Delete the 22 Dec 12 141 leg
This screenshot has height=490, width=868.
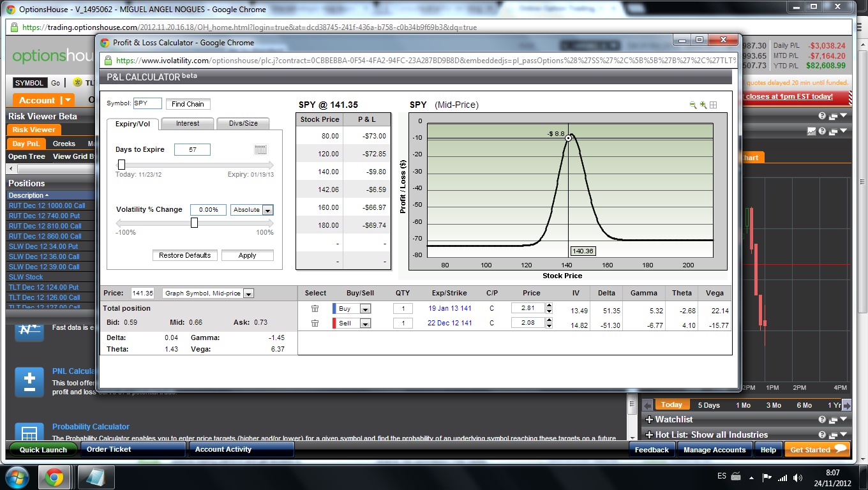315,323
